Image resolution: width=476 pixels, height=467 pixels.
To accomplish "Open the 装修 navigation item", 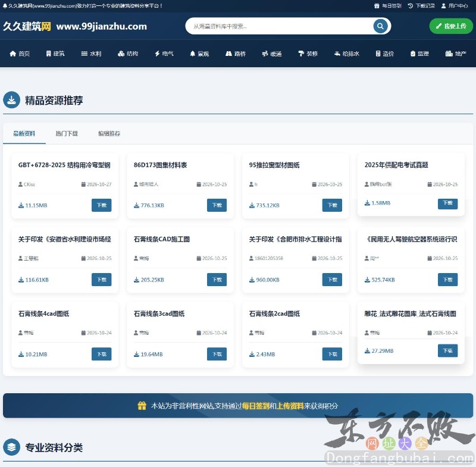I will 308,54.
